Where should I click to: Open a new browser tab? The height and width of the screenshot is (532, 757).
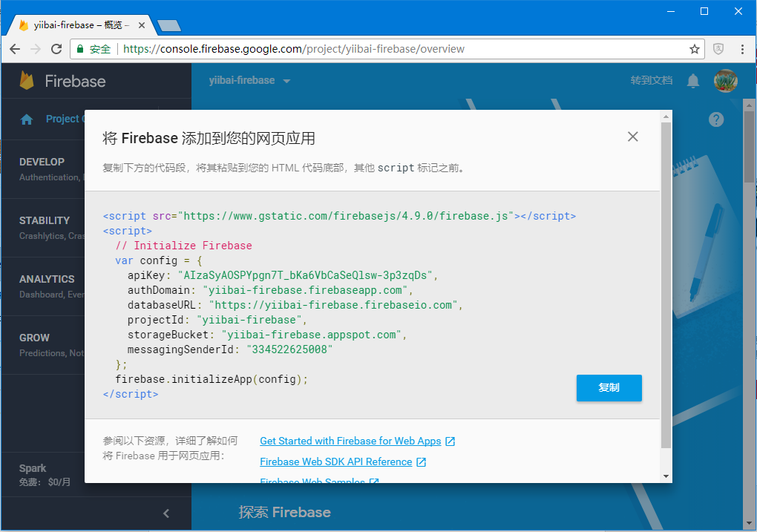pos(169,25)
